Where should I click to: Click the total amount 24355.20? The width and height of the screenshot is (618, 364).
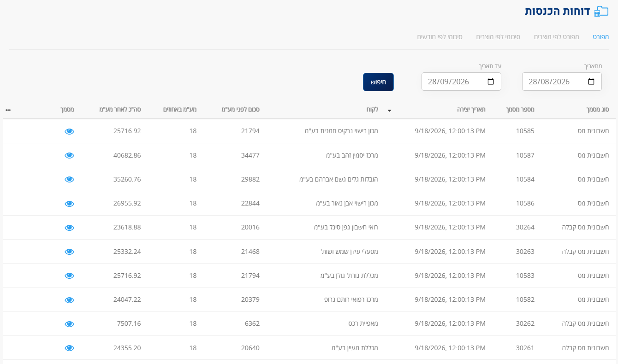[x=127, y=348]
